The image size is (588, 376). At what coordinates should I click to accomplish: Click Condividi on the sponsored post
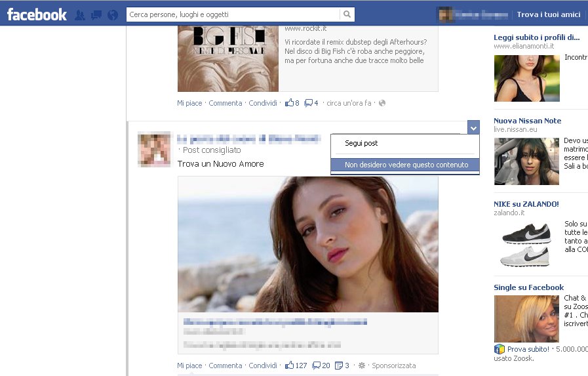coord(263,366)
